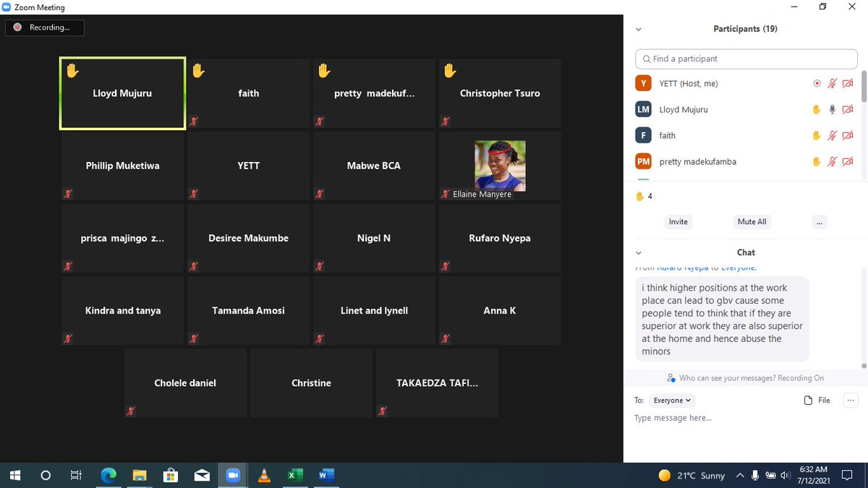
Task: Open the more options button beside Mute All
Action: tap(819, 222)
